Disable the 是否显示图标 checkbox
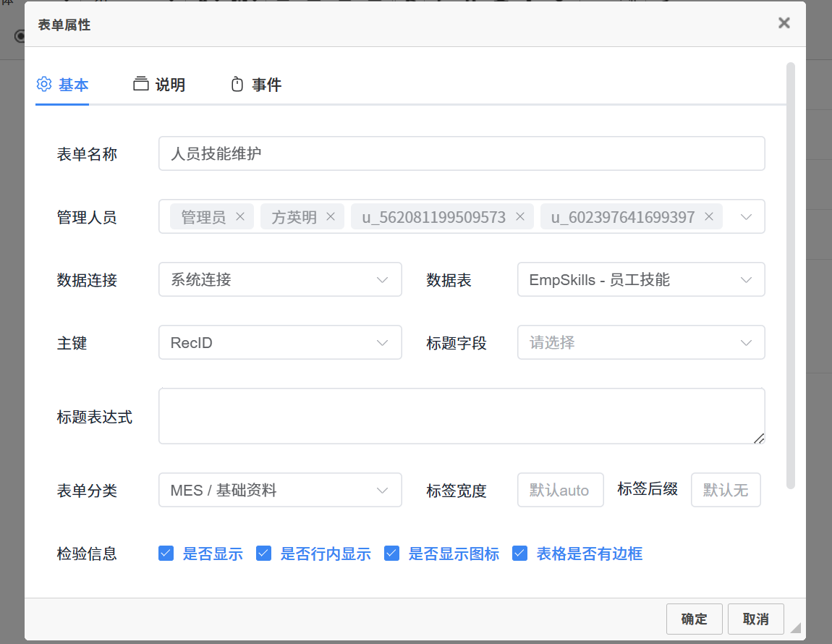832x644 pixels. coord(392,554)
